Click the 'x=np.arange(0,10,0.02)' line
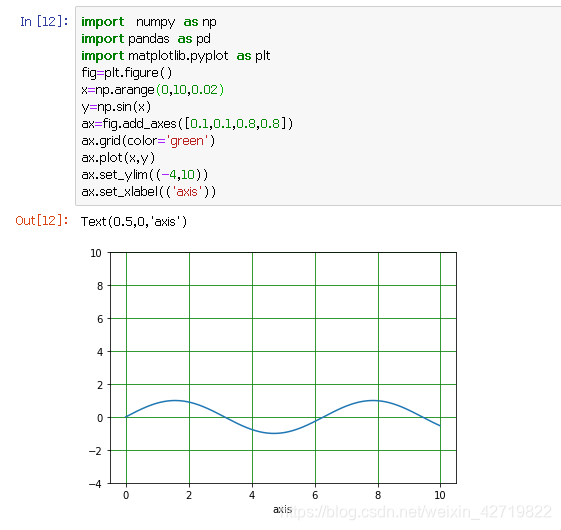561x530 pixels. pos(153,90)
